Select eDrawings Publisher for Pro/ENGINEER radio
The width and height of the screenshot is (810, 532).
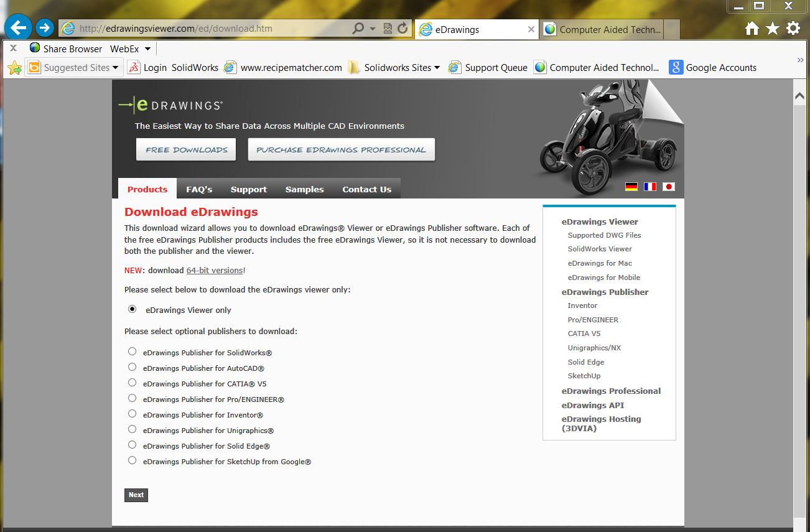[132, 398]
